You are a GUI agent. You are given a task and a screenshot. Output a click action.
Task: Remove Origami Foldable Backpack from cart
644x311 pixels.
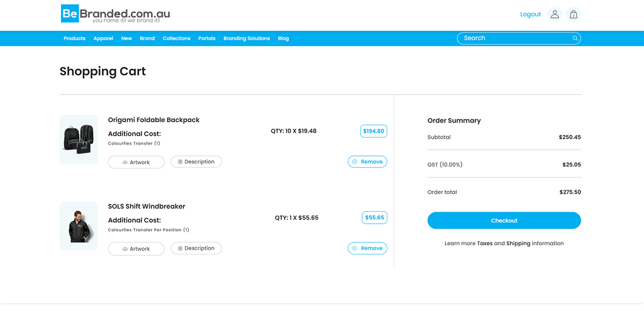(367, 162)
